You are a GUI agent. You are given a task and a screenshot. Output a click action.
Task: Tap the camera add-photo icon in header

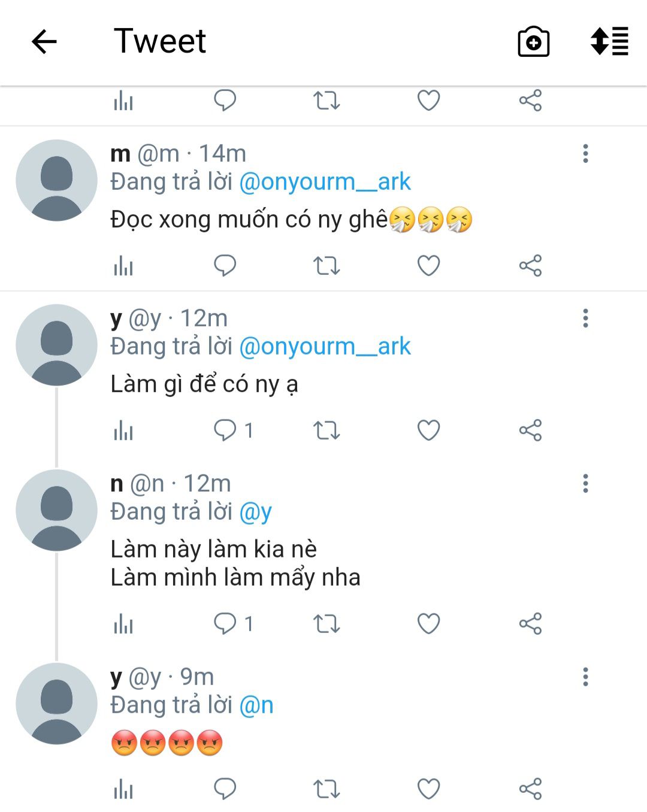[x=533, y=42]
